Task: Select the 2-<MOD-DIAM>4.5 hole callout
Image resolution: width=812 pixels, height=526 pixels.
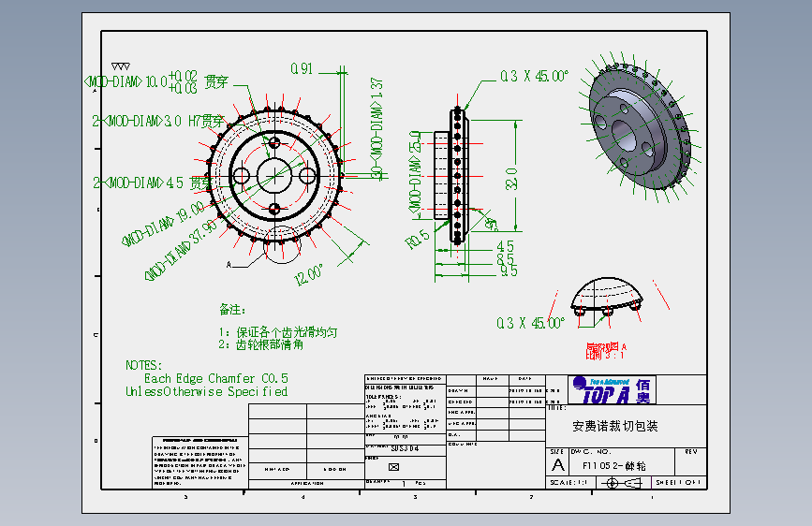Action: (x=153, y=183)
